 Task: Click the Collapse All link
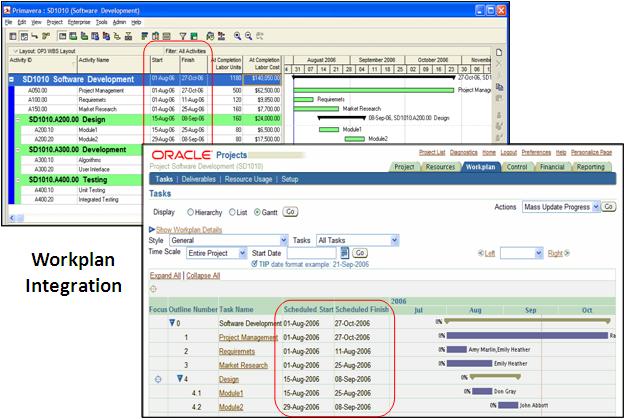(x=203, y=275)
